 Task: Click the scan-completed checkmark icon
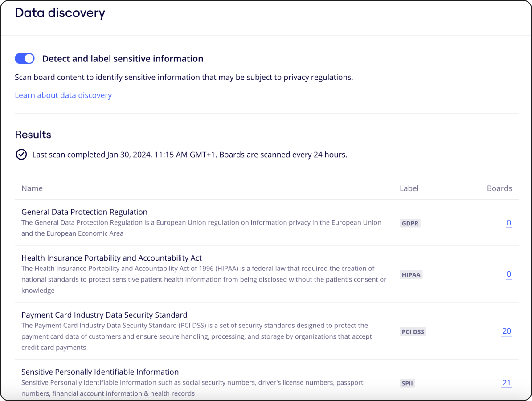(21, 155)
